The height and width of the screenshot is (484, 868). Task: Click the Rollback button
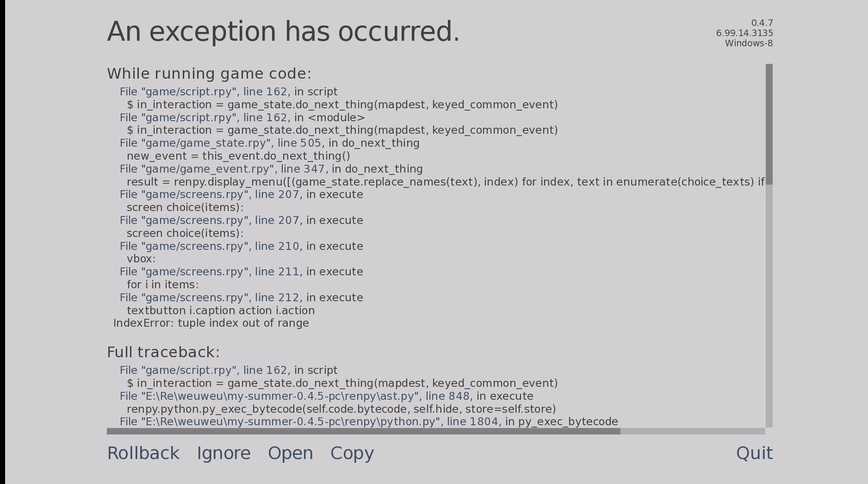[143, 453]
